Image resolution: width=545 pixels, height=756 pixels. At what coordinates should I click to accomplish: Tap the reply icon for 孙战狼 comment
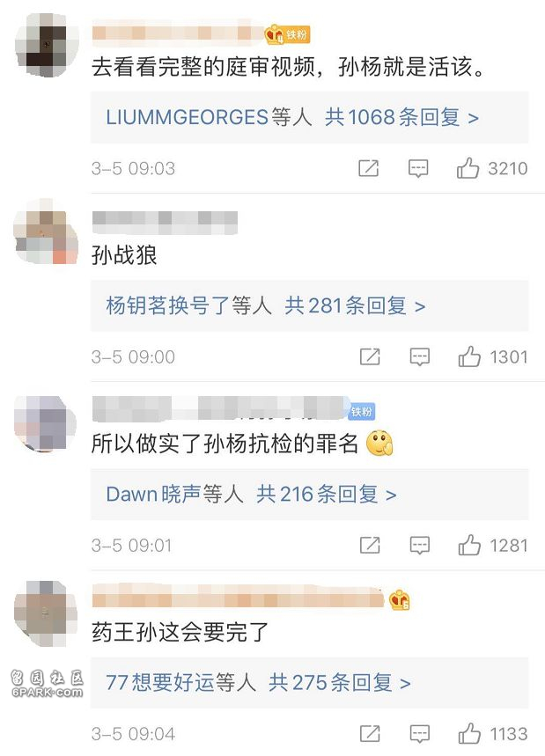click(420, 357)
